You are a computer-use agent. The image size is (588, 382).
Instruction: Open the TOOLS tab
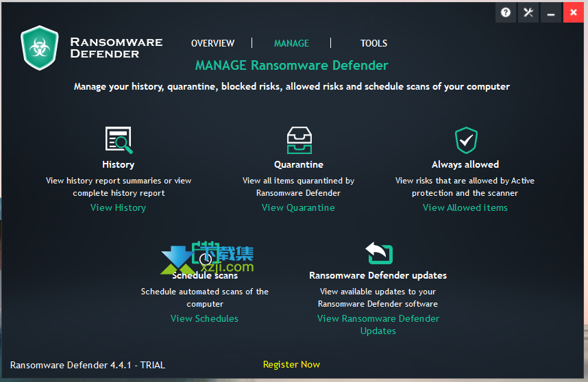click(373, 43)
